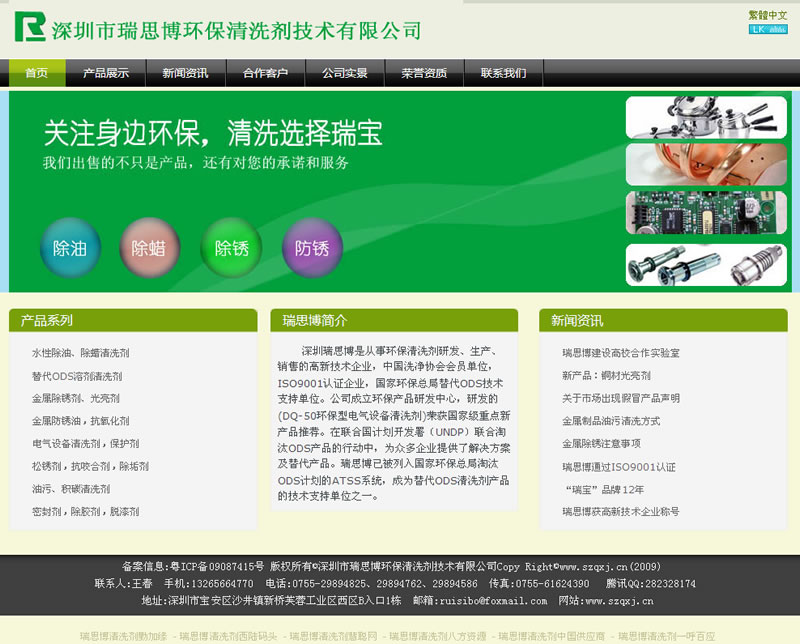Click footer text 网站:www.szqxj.cn

tap(606, 601)
